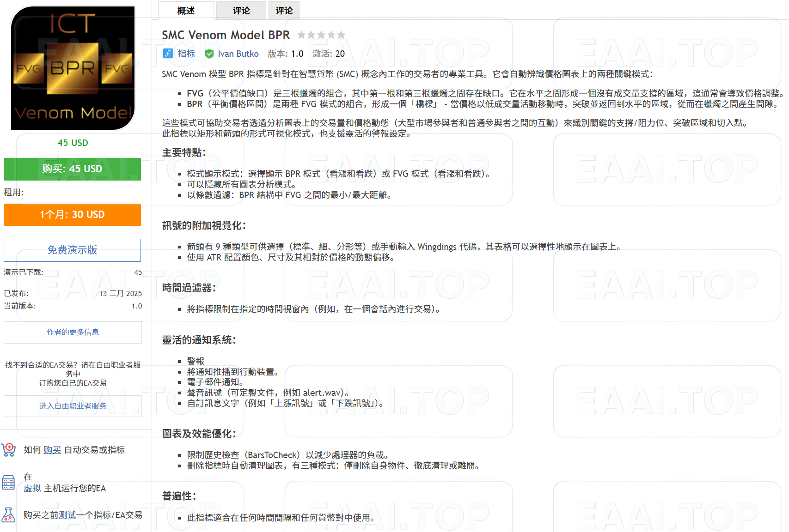Open the ICT BPR Venom Model product image
The width and height of the screenshot is (789, 532).
pos(73,68)
